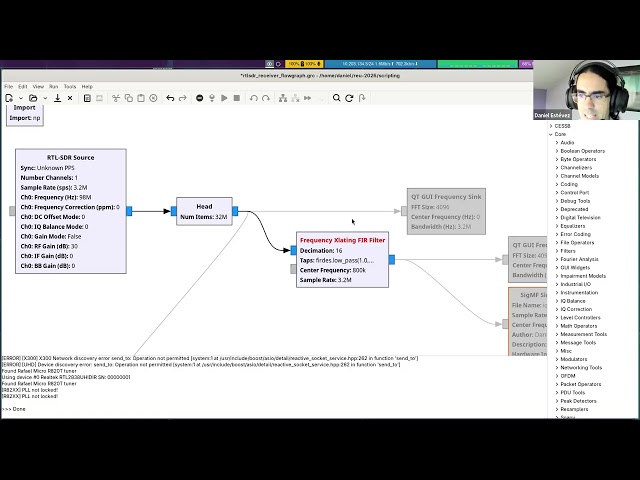This screenshot has width=640, height=480.
Task: Open flowgraph properties icon in toolbar
Action: click(x=87, y=98)
